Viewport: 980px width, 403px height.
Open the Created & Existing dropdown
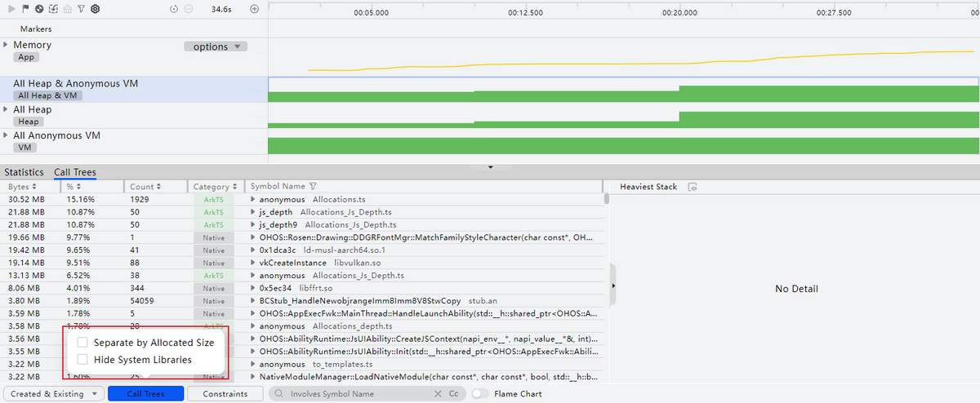point(56,394)
